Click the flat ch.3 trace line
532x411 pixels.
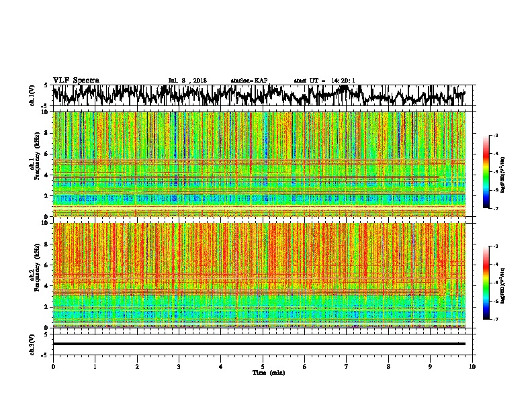259,344
